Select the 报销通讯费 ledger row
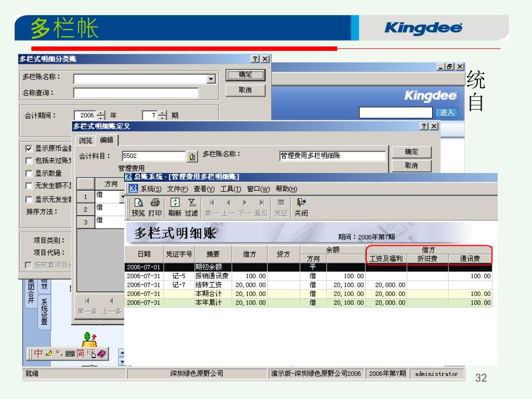The height and width of the screenshot is (399, 532). (308, 276)
